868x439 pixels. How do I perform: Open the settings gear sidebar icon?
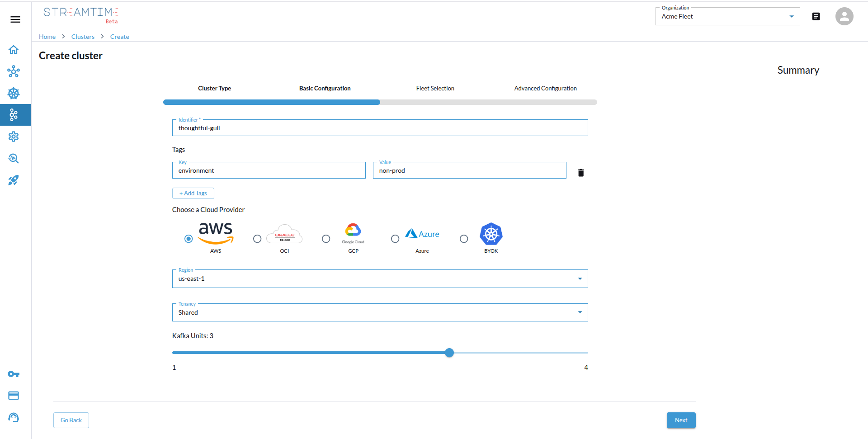pos(14,137)
